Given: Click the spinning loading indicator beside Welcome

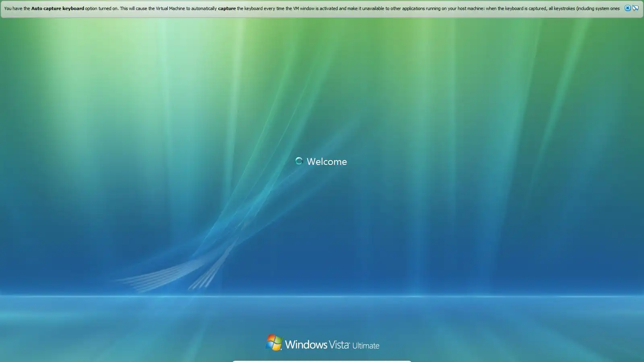Looking at the screenshot, I should point(299,161).
